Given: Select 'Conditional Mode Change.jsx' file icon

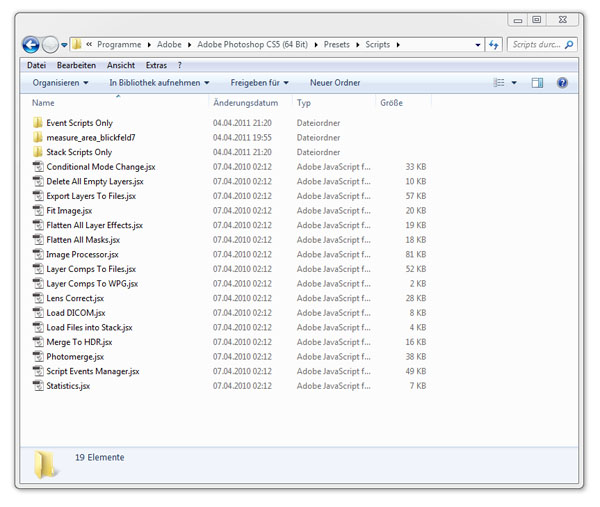Looking at the screenshot, I should pyautogui.click(x=38, y=166).
